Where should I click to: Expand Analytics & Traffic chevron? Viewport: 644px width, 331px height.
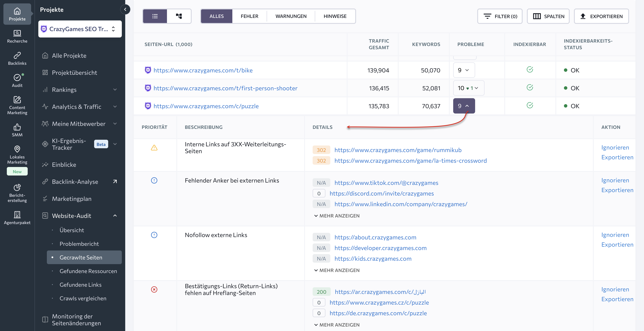pyautogui.click(x=115, y=106)
